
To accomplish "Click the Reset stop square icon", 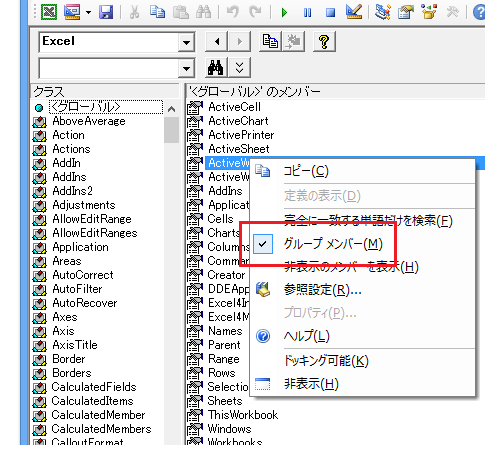I will (330, 13).
